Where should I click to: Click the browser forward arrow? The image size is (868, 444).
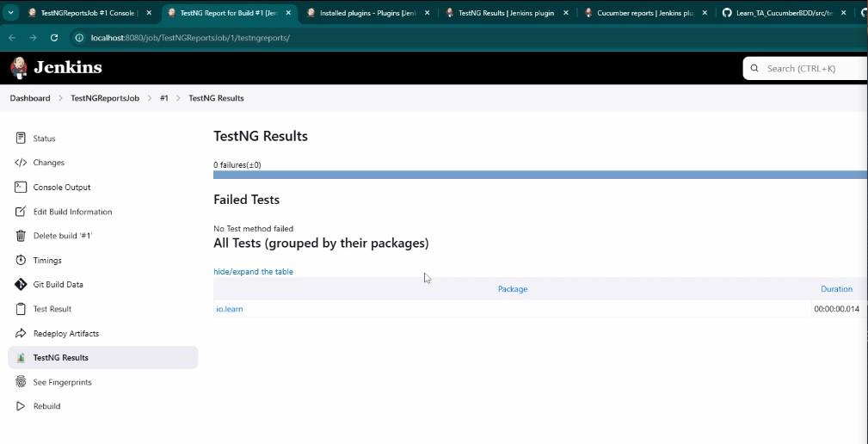pos(33,38)
